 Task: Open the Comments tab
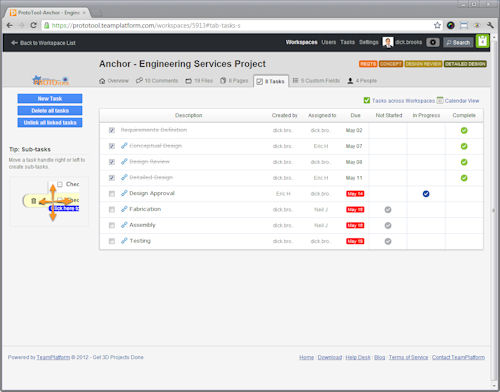coord(157,81)
